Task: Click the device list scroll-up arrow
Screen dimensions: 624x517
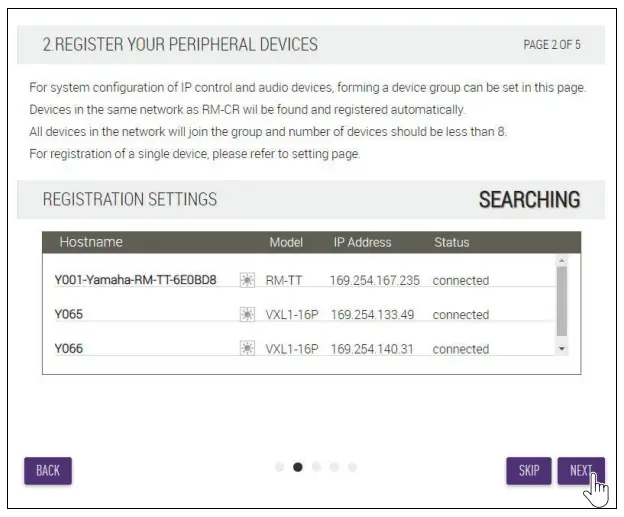Action: click(561, 261)
